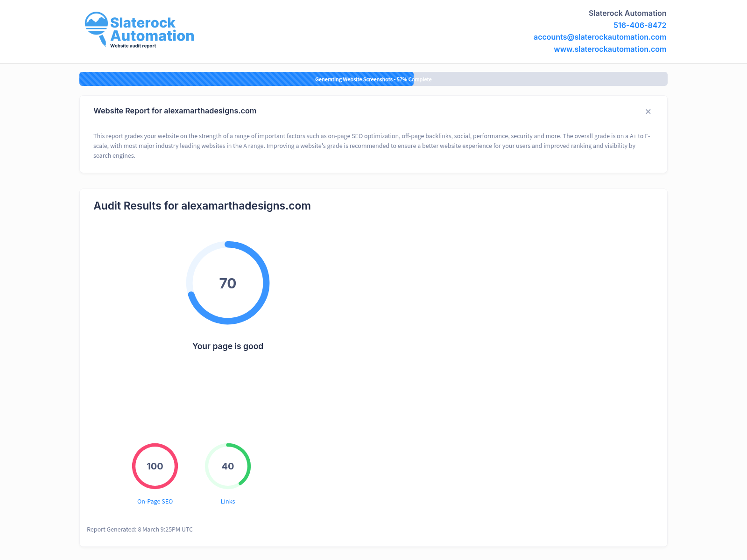Dismiss the Website Report info box
The image size is (747, 560).
click(648, 112)
